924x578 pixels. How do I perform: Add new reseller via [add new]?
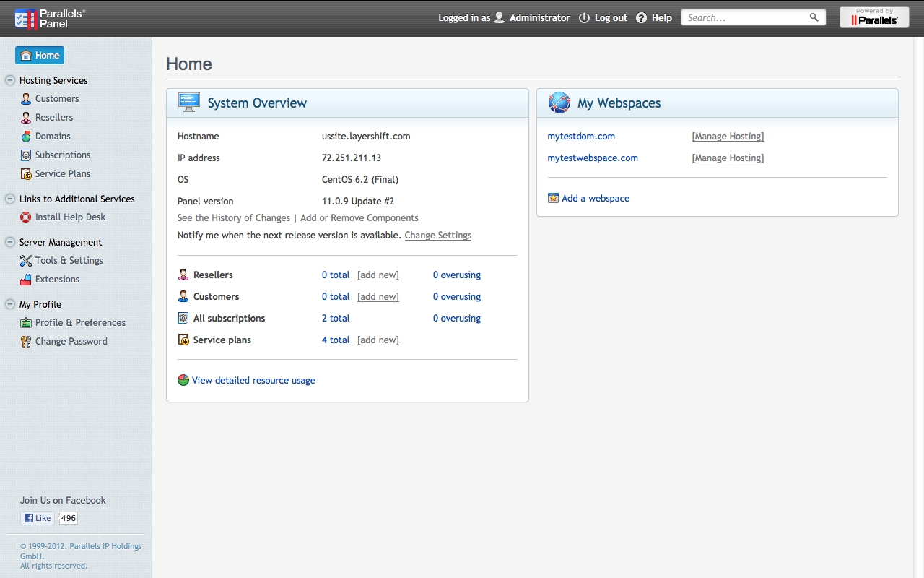(x=378, y=275)
